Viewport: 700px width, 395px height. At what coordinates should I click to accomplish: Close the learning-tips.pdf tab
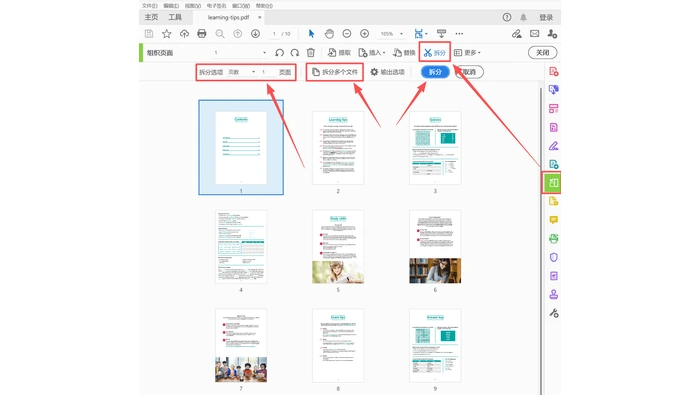pyautogui.click(x=259, y=17)
